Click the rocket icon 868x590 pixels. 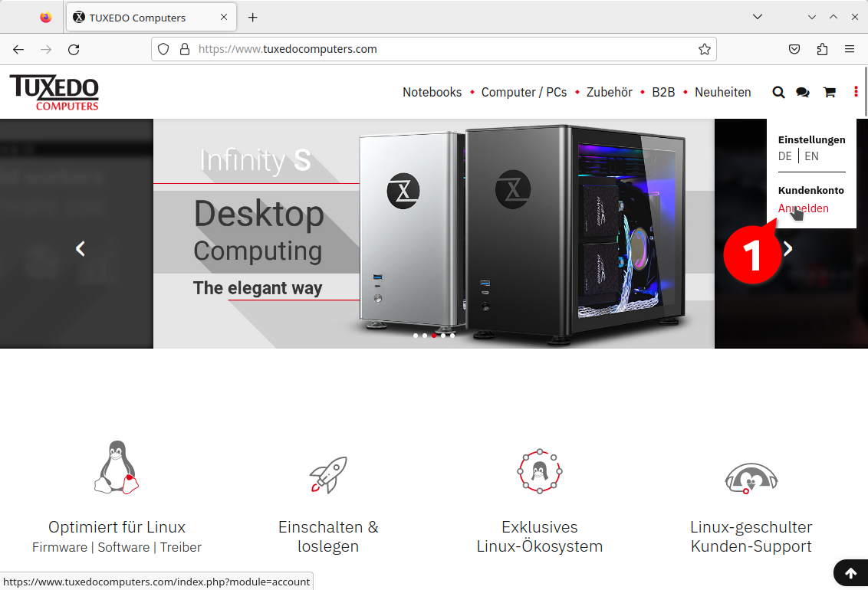tap(328, 474)
